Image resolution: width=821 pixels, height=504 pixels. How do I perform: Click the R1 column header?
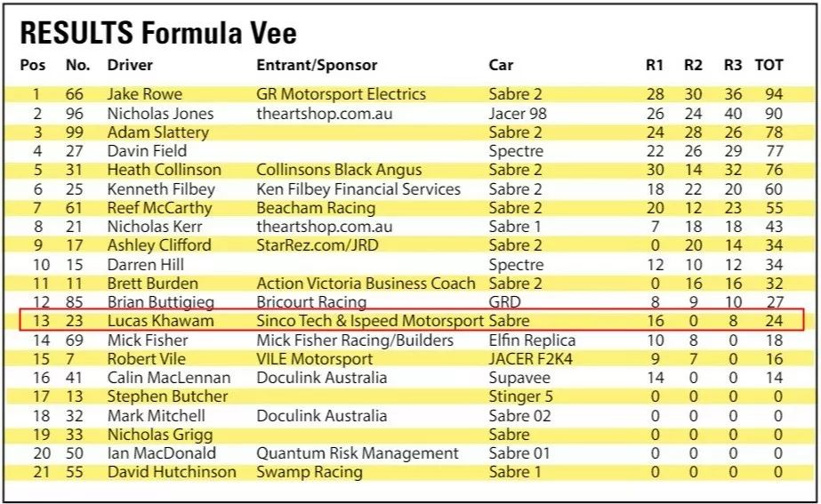click(x=655, y=65)
